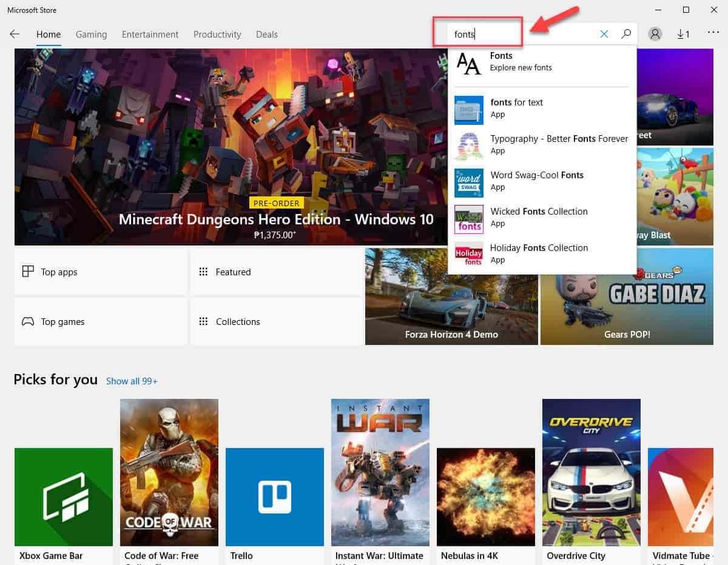Screen dimensions: 728x565
Task: Open Instant War game thumbnail
Action: [x=380, y=472]
